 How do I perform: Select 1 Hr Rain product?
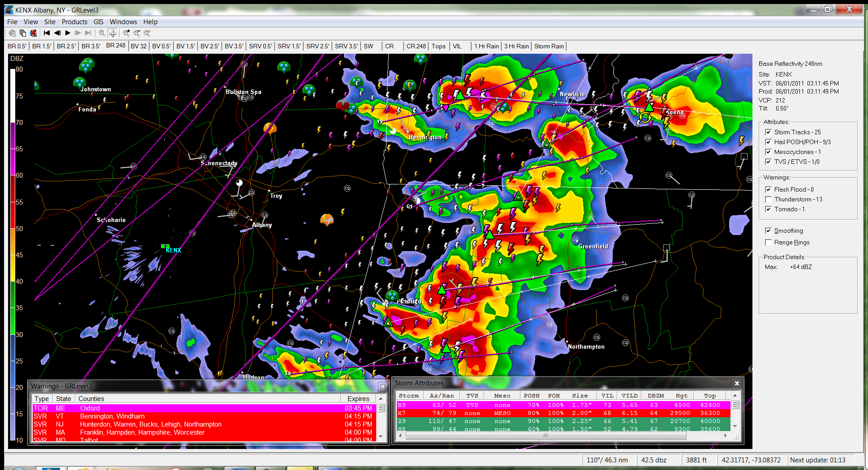coord(486,46)
